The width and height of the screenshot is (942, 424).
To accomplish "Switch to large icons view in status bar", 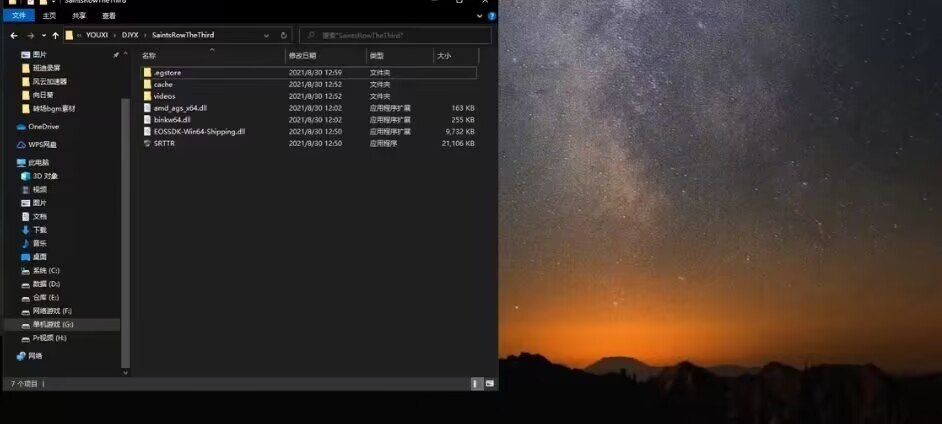I will click(488, 383).
